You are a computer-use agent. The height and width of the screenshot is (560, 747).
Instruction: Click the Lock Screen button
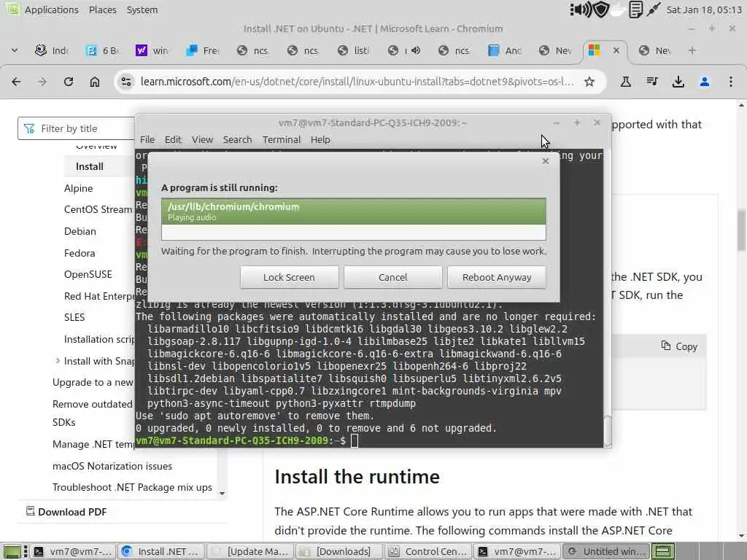289,277
